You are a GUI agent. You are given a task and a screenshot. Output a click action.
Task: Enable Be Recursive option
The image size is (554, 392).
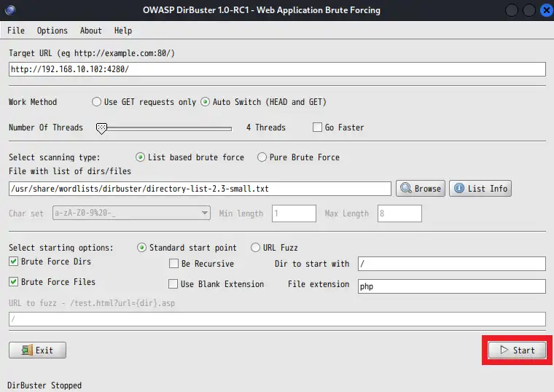[174, 264]
